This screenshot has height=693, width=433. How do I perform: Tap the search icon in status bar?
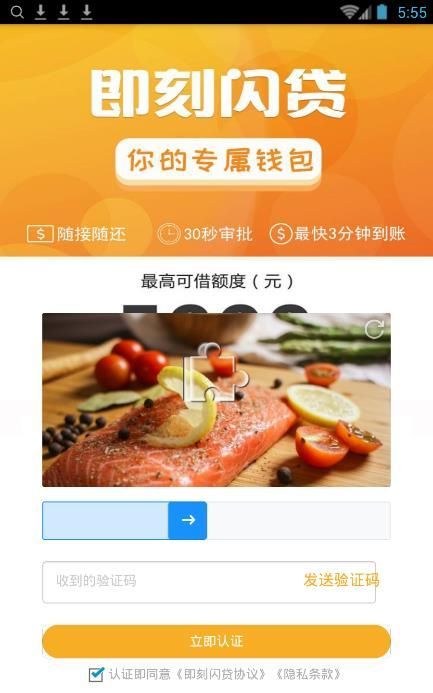(17, 12)
